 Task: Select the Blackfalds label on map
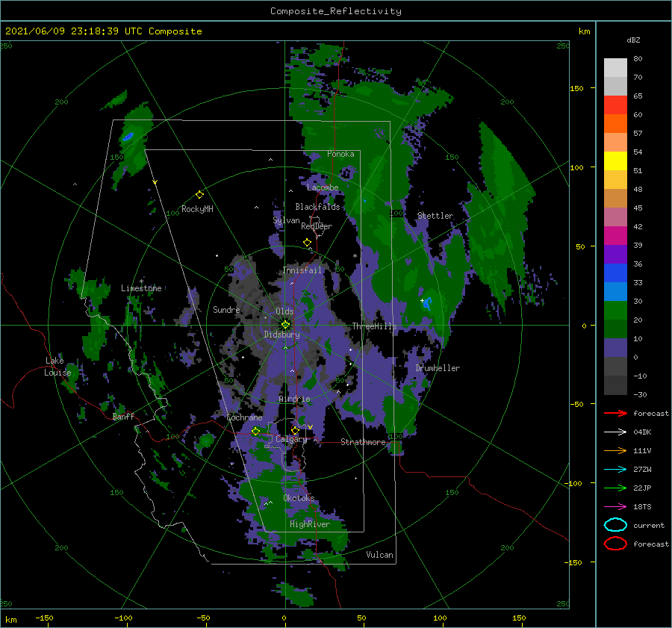tap(317, 207)
